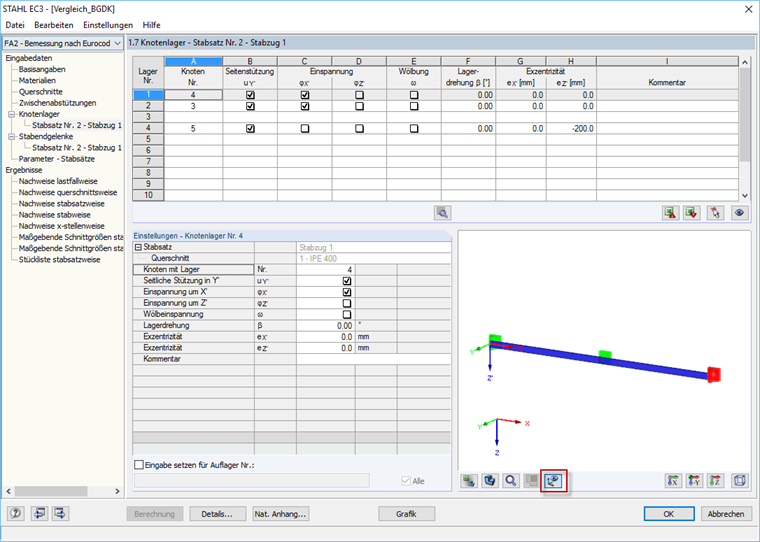Select Basisangaben in the navigator
Image resolution: width=760 pixels, height=542 pixels.
click(42, 69)
